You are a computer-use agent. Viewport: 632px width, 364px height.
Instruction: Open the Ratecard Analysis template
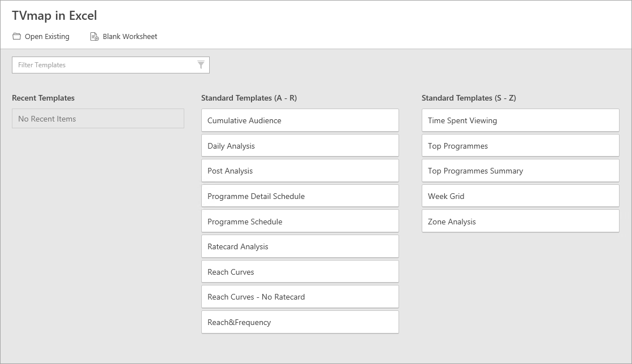(300, 246)
